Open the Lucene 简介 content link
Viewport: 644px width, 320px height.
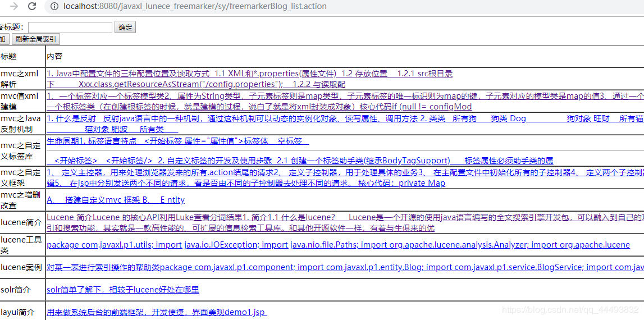337,217
